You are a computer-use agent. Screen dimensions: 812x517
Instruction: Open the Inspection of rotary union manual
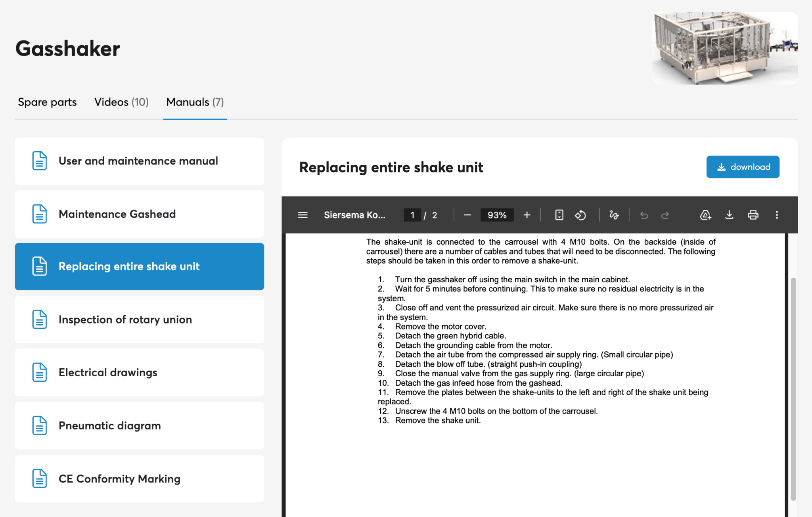point(140,320)
